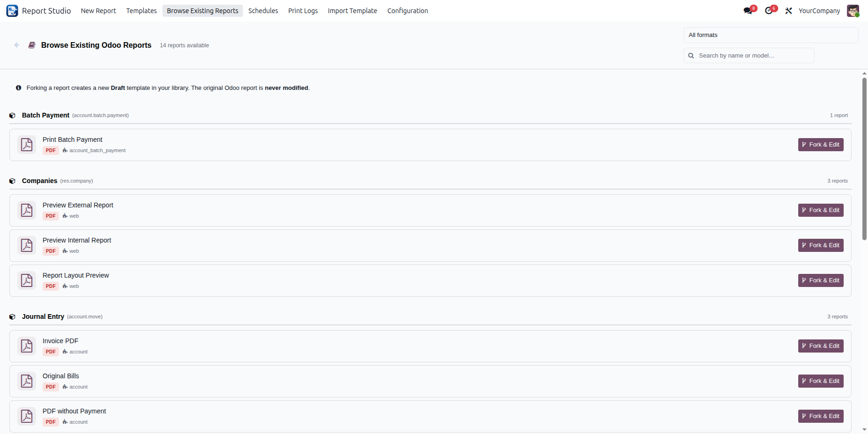Viewport: 868px width, 434px height.
Task: Fork & Edit the Preview External Report
Action: 821,210
